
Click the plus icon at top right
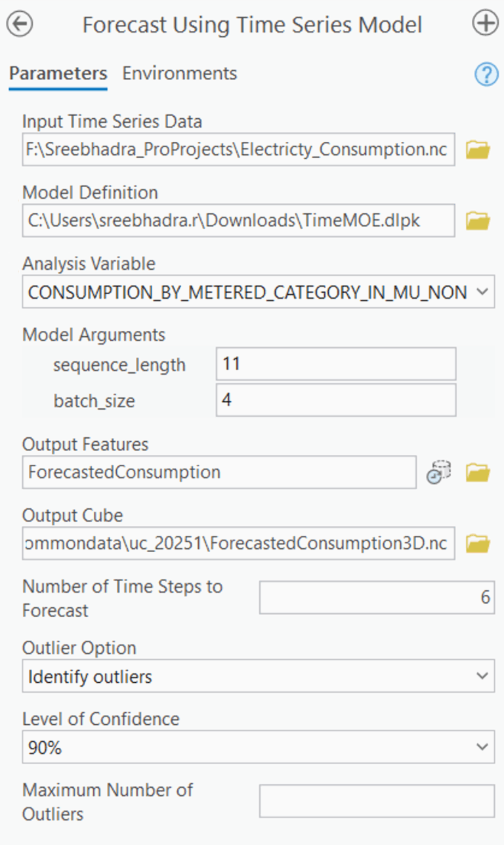pyautogui.click(x=485, y=24)
